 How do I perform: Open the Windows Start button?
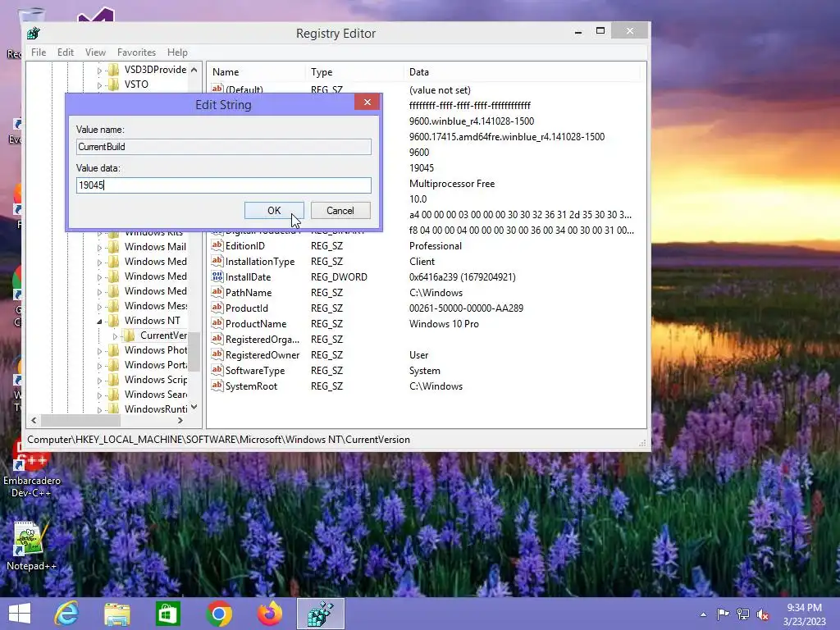pos(20,614)
